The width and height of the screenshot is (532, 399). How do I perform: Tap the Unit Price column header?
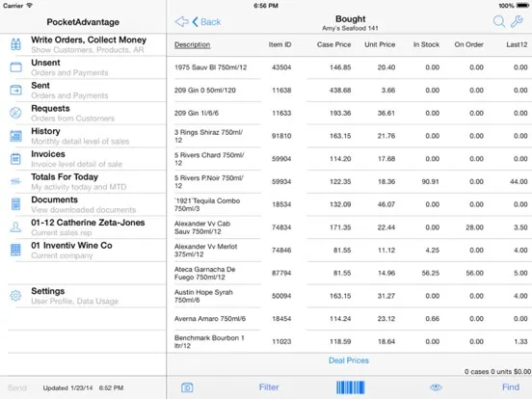(380, 44)
